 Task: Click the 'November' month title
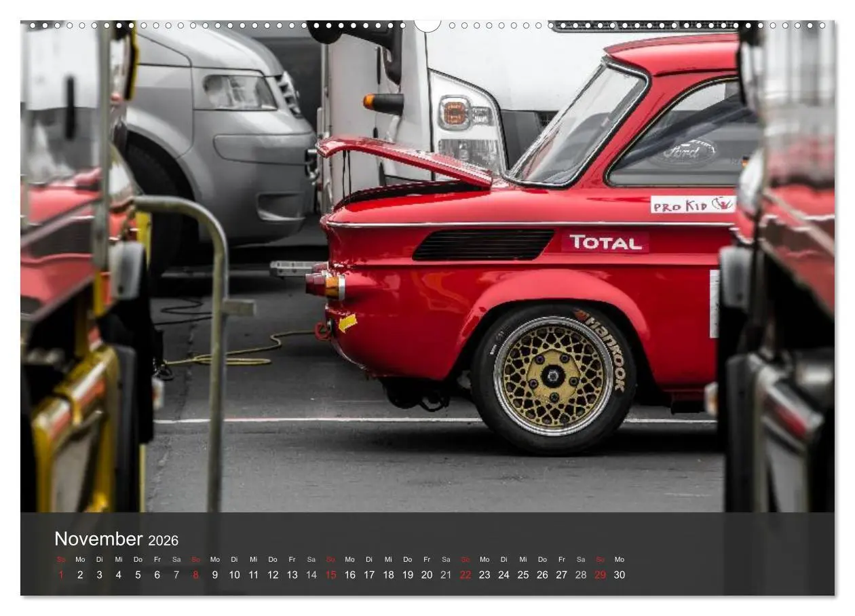click(98, 539)
